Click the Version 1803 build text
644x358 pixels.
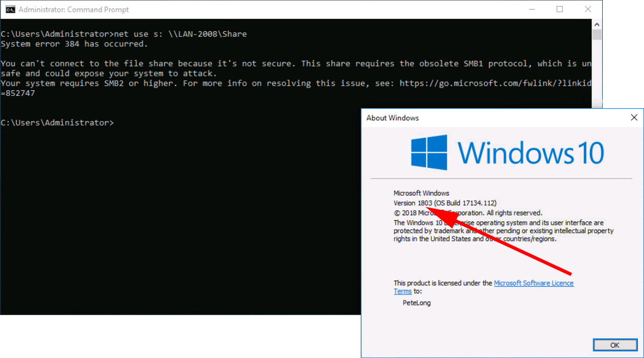pos(445,203)
